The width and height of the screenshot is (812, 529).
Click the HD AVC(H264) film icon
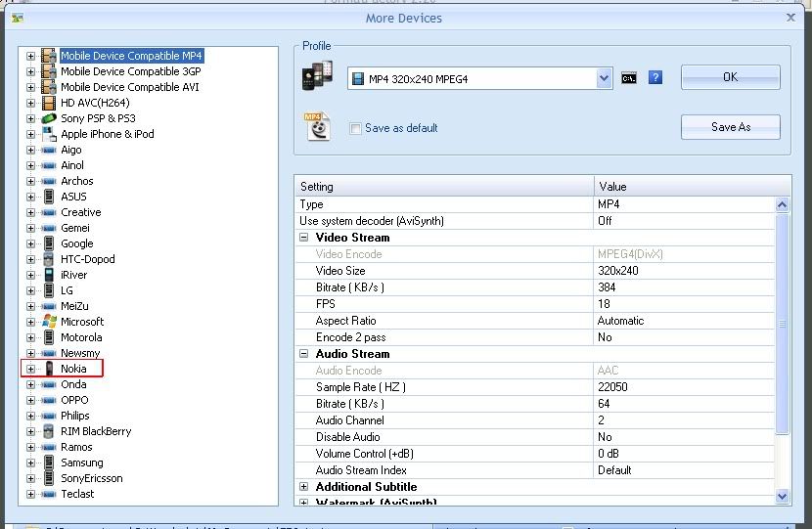click(x=49, y=103)
